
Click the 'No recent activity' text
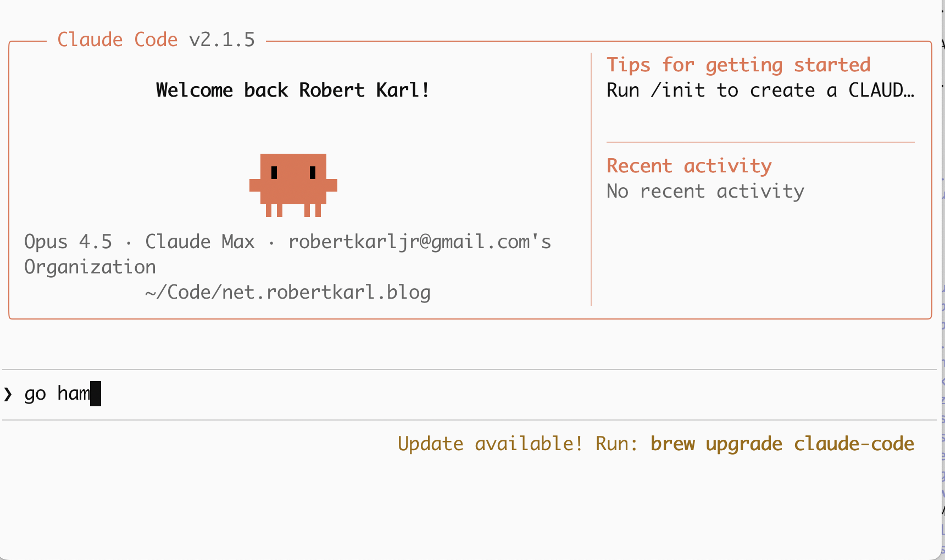click(705, 191)
